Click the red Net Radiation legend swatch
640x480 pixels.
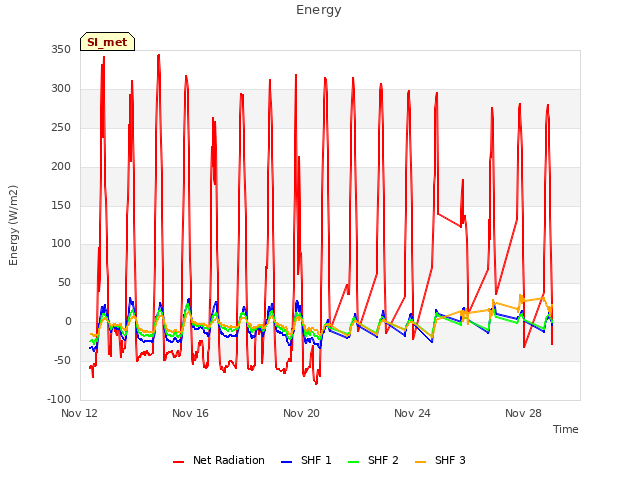179,462
